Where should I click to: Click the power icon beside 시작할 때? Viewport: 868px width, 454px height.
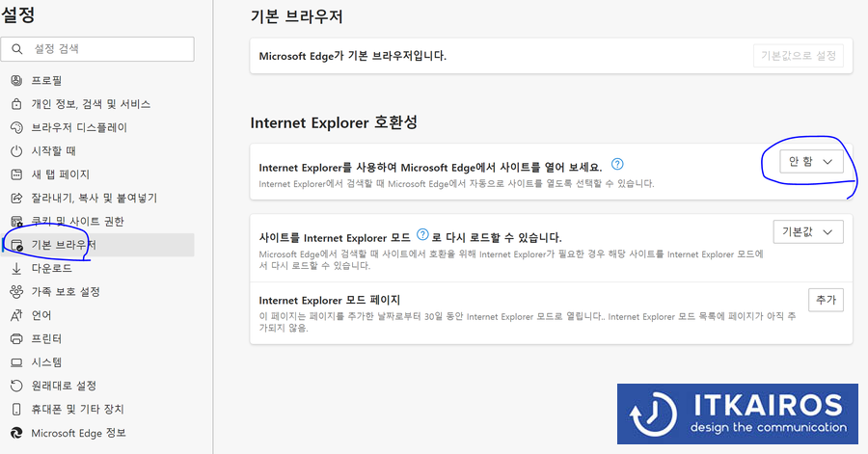pyautogui.click(x=16, y=151)
